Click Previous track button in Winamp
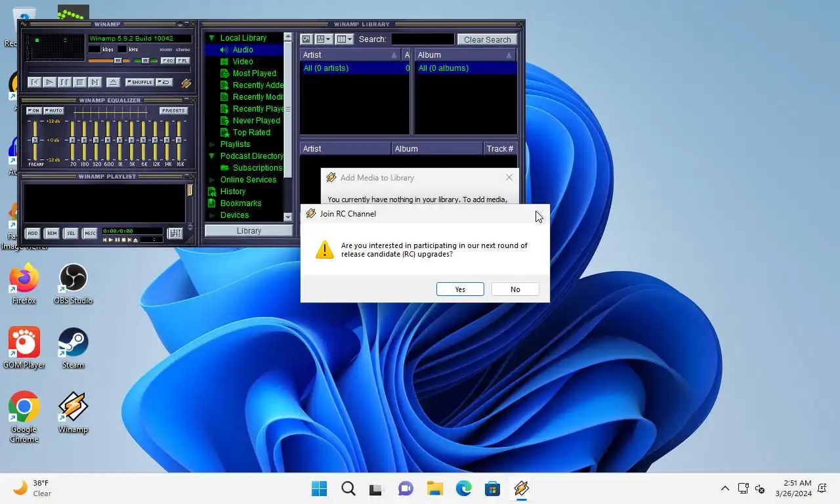The image size is (840, 504). 33,83
